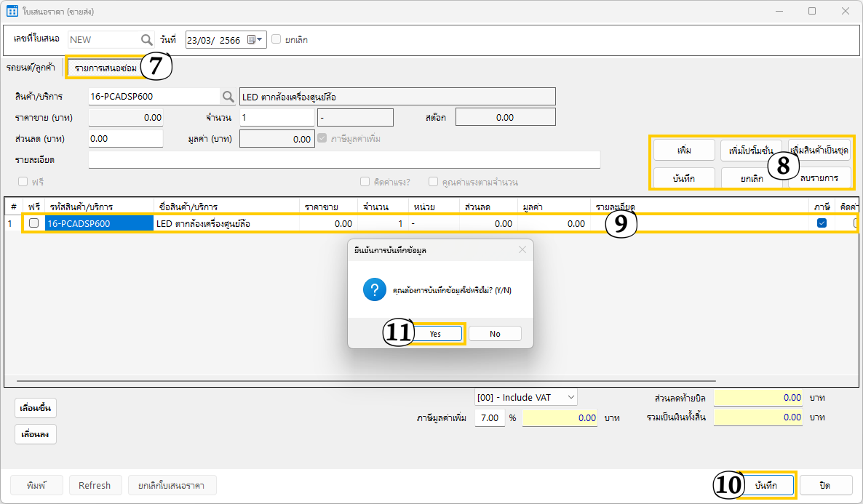Click the Refresh button
The height and width of the screenshot is (504, 863).
[x=95, y=485]
